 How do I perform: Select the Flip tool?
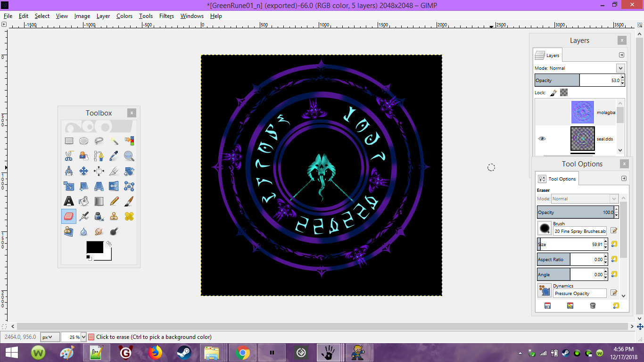(x=114, y=186)
